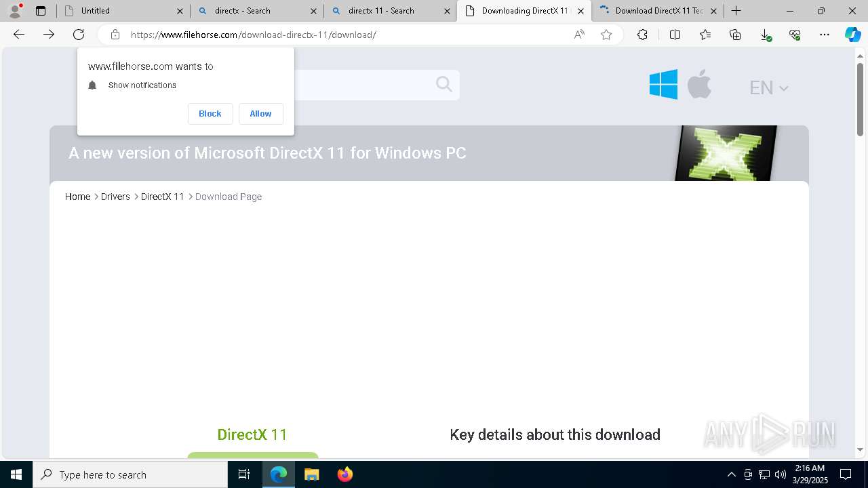Screen dimensions: 868x488
Task: Expand the EN language selector
Action: (x=768, y=87)
